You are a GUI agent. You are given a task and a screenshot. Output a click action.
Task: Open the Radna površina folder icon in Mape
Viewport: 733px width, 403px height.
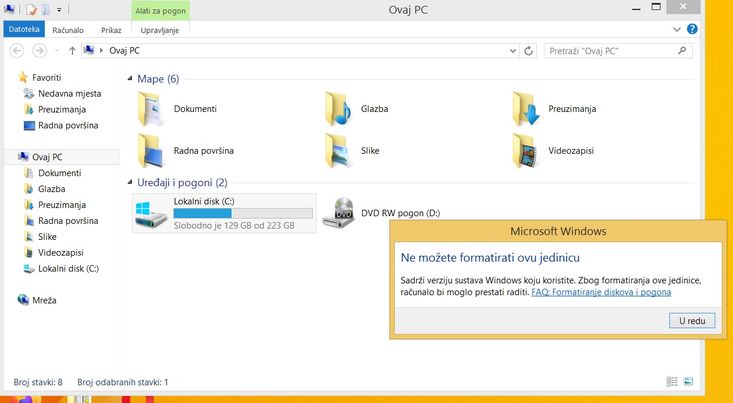click(151, 151)
